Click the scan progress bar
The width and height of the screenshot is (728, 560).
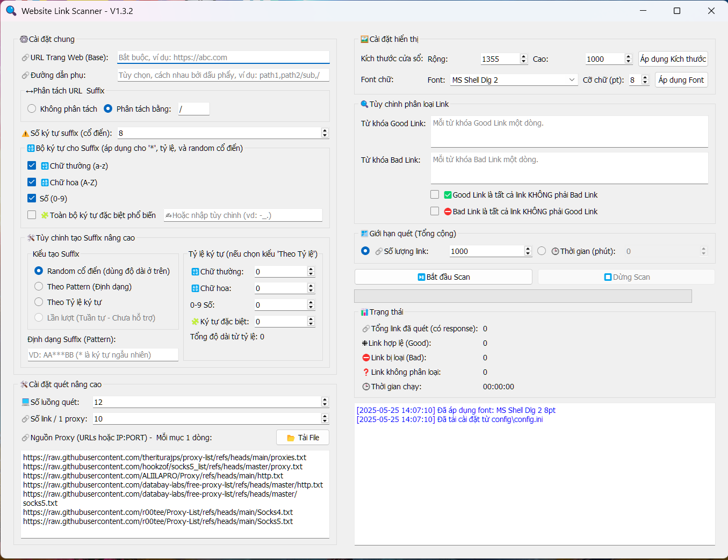coord(523,296)
